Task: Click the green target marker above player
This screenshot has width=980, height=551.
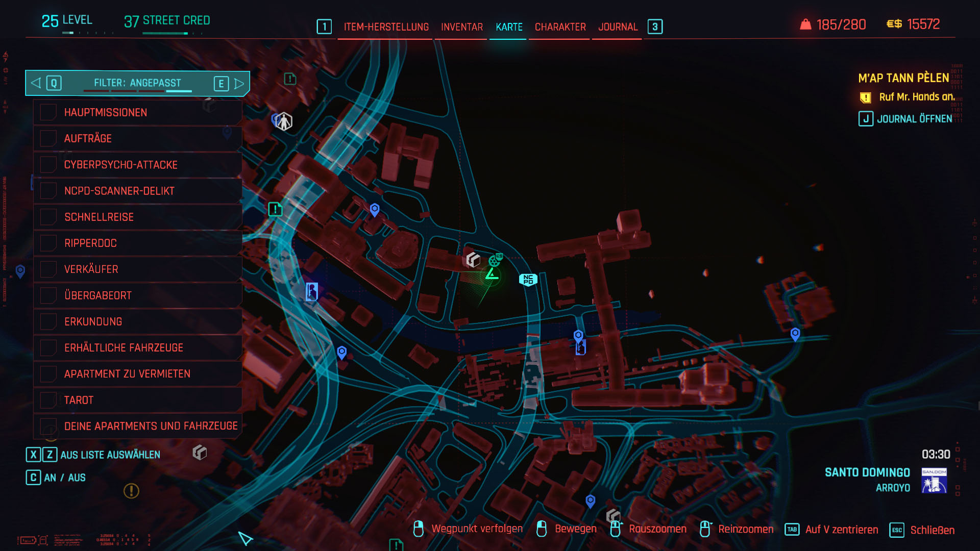Action: click(495, 260)
